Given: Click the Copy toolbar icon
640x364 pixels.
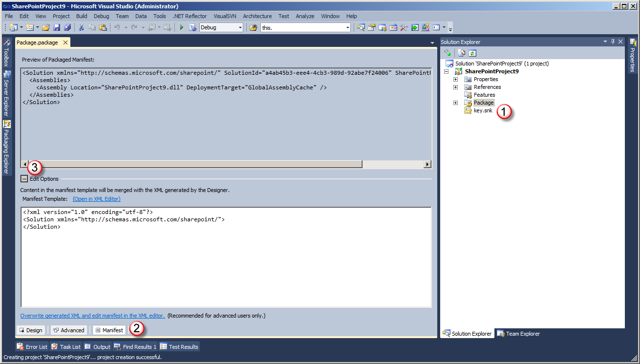Looking at the screenshot, I should (92, 27).
